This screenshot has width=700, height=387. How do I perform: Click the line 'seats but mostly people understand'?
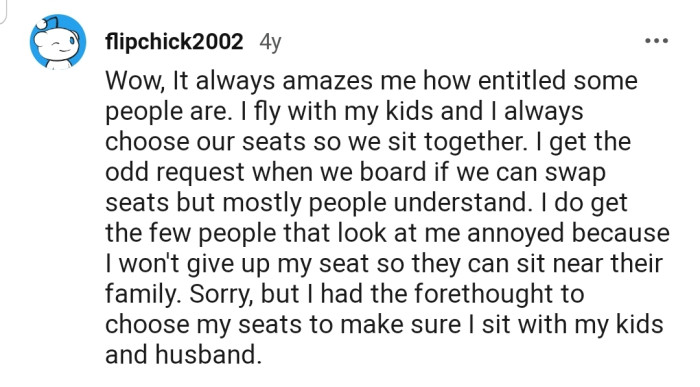(x=367, y=203)
